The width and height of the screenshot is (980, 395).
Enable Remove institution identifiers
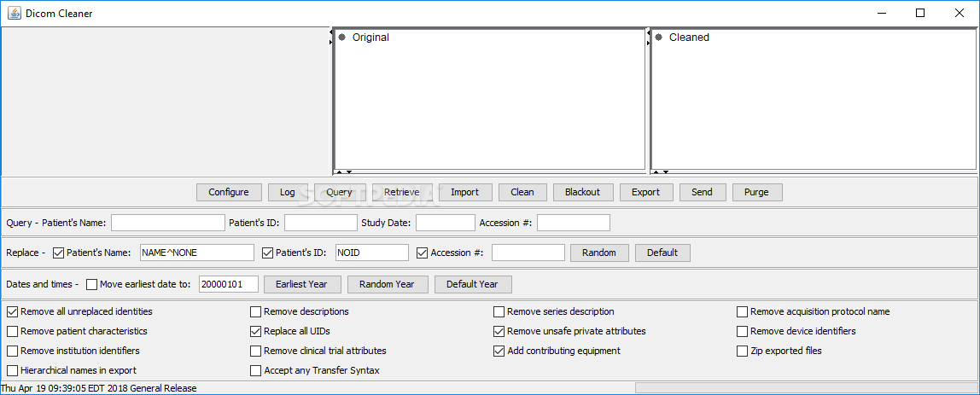click(x=13, y=351)
